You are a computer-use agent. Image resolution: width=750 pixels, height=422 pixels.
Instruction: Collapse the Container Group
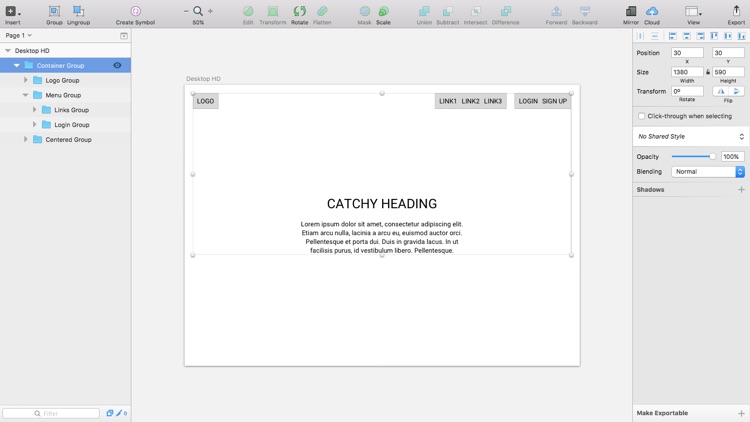point(17,66)
